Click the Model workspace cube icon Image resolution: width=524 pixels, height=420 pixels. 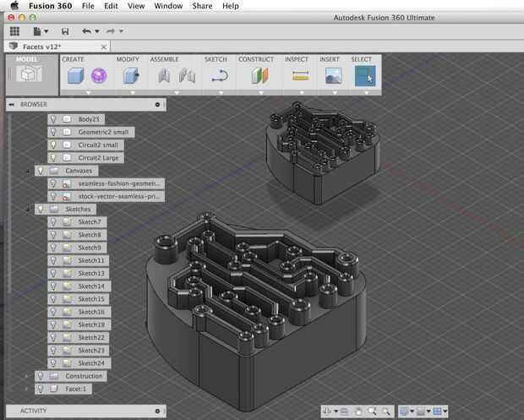tap(30, 74)
